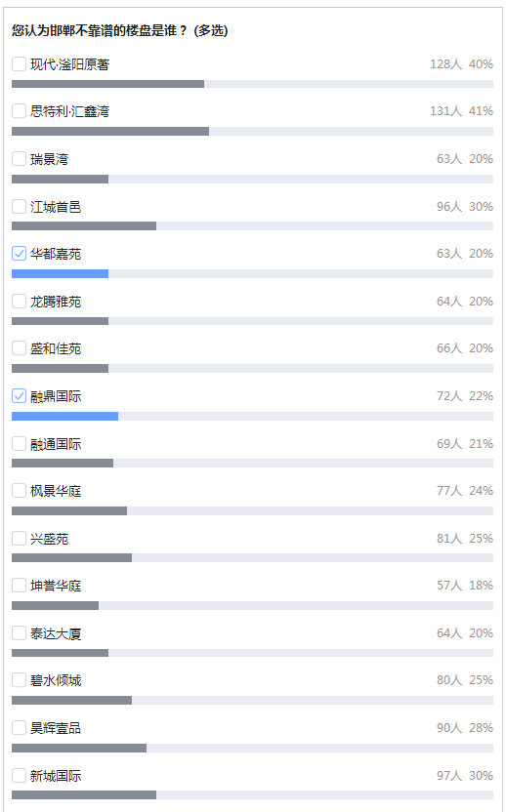The height and width of the screenshot is (812, 506).
Task: Check the 龙腾雅苑 box
Action: tap(19, 302)
